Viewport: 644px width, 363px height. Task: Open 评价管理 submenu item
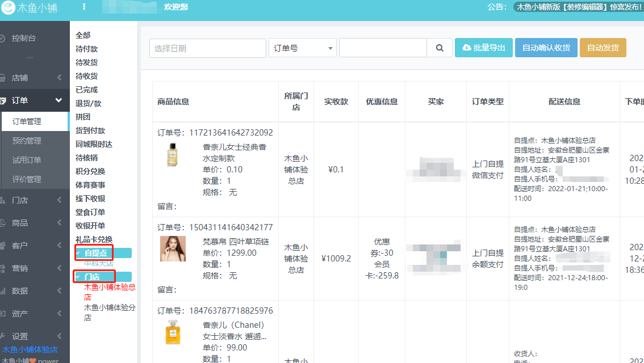click(27, 179)
